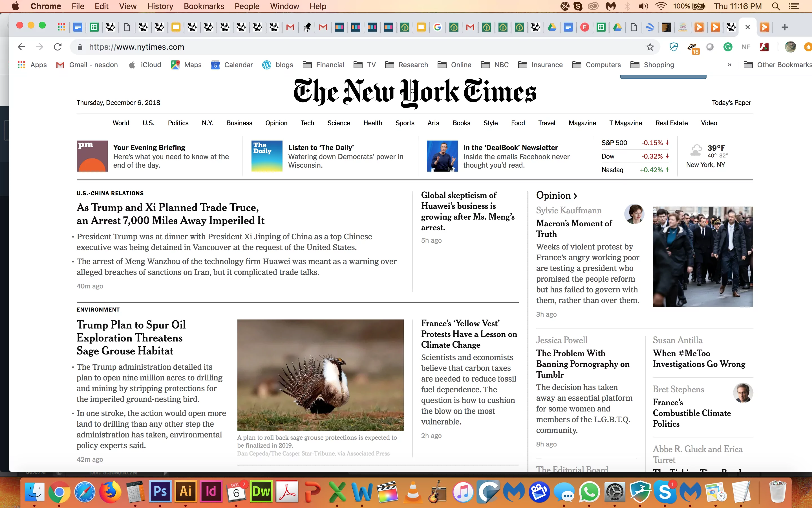The image size is (812, 508).
Task: Open The Daily podcast thumbnail
Action: [x=267, y=156]
